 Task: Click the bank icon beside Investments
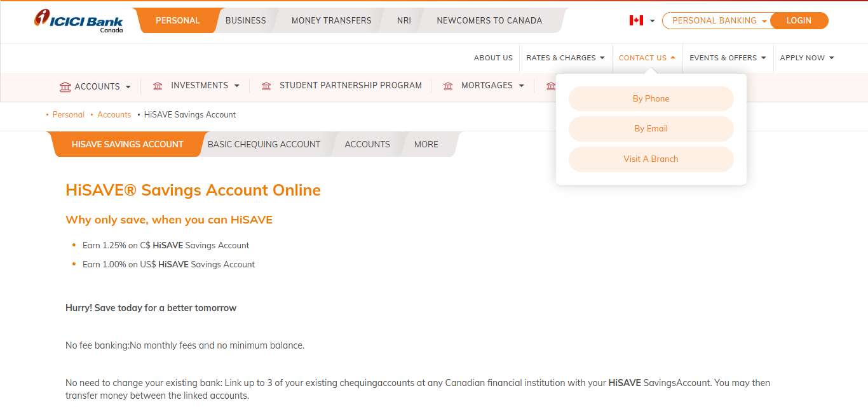coord(158,86)
